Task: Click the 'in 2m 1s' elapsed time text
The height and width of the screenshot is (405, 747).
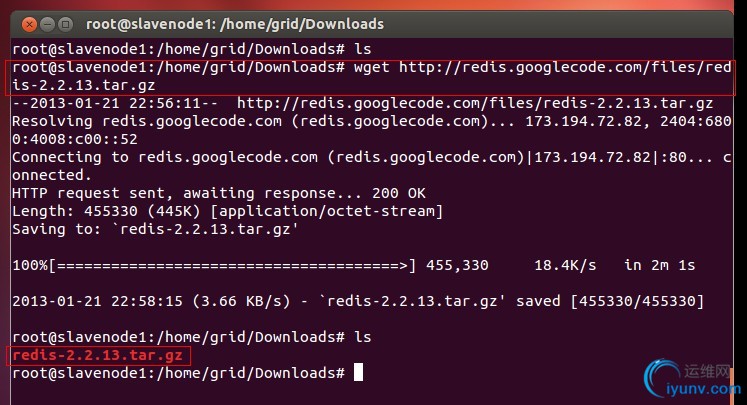Action: click(x=659, y=265)
